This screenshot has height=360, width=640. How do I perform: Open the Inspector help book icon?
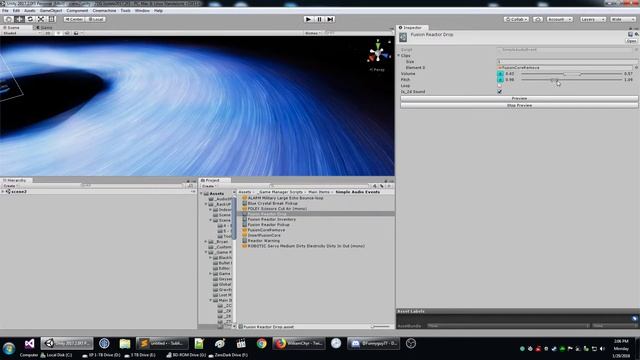tap(630, 34)
